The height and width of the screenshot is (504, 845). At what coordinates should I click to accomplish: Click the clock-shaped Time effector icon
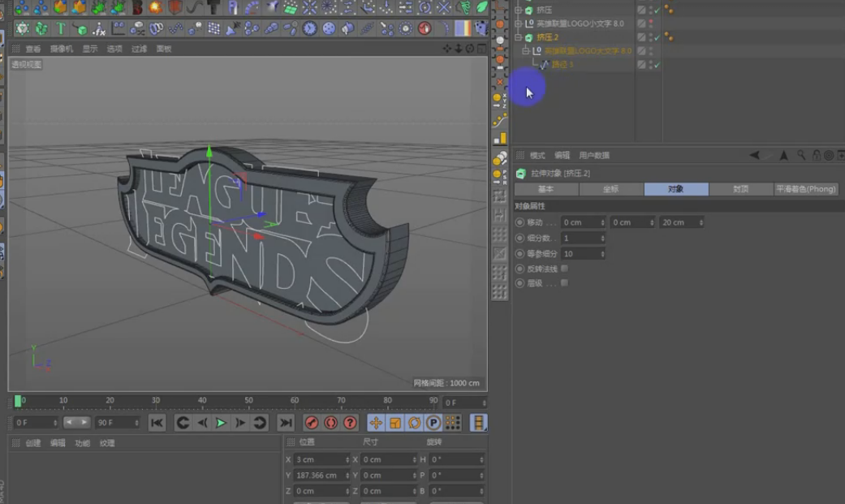(x=309, y=28)
